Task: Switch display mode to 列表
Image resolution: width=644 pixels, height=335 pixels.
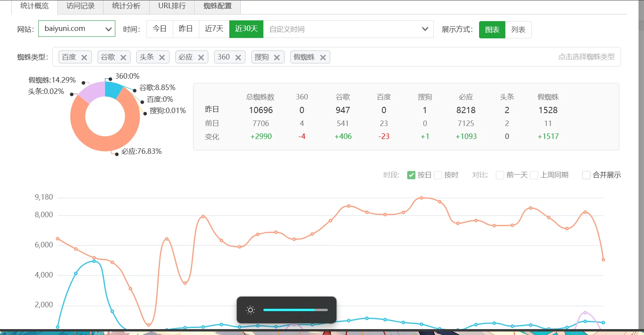Action: click(518, 30)
